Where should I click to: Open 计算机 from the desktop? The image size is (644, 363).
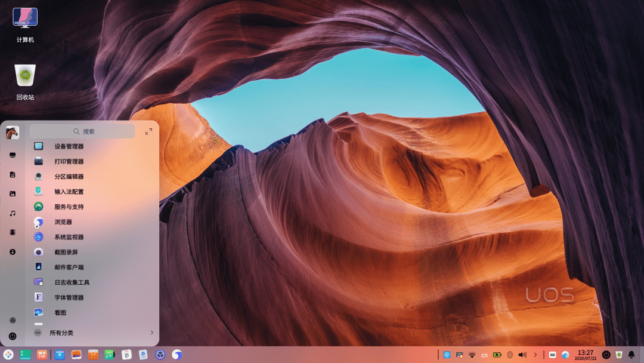click(24, 18)
